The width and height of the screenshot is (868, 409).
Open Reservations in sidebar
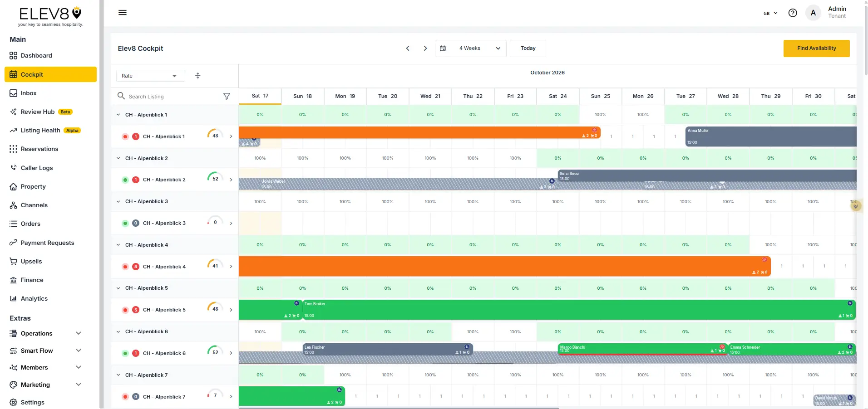coord(50,149)
